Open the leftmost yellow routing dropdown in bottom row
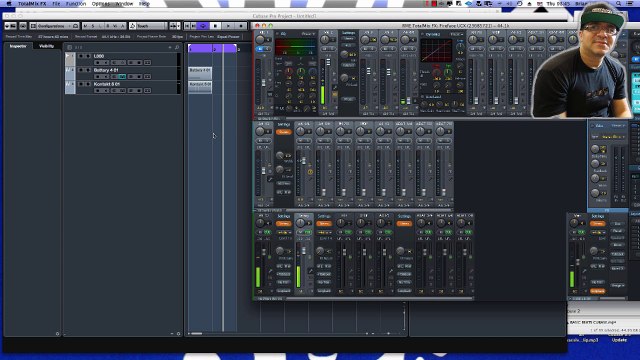 pyautogui.click(x=283, y=233)
